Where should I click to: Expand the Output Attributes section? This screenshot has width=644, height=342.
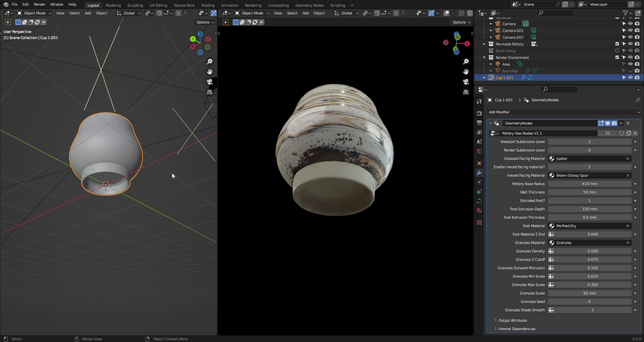coord(512,320)
